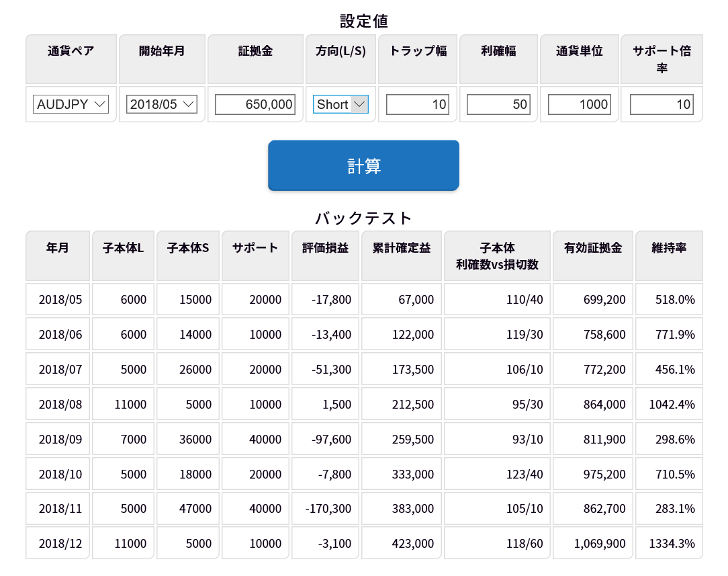Click the 298.6% maintenance rate cell

669,439
